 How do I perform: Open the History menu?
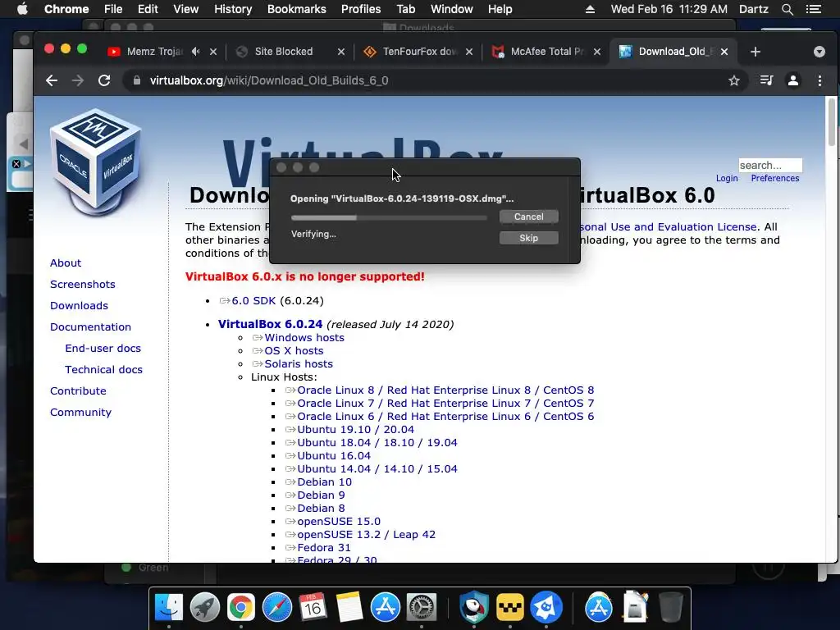(x=233, y=9)
